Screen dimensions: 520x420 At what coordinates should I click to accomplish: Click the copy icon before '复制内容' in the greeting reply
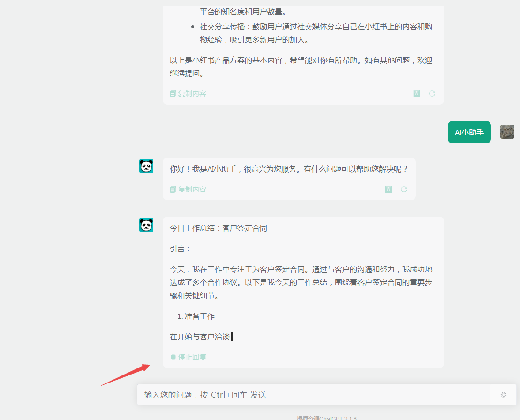click(173, 189)
